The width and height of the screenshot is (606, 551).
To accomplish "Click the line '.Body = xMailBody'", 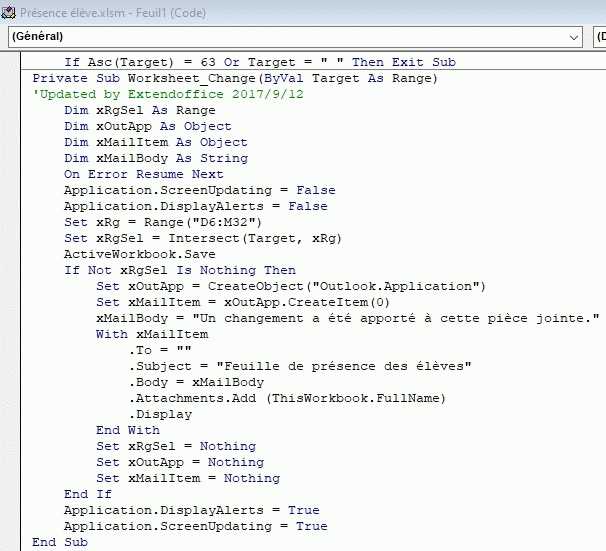I will pos(196,383).
